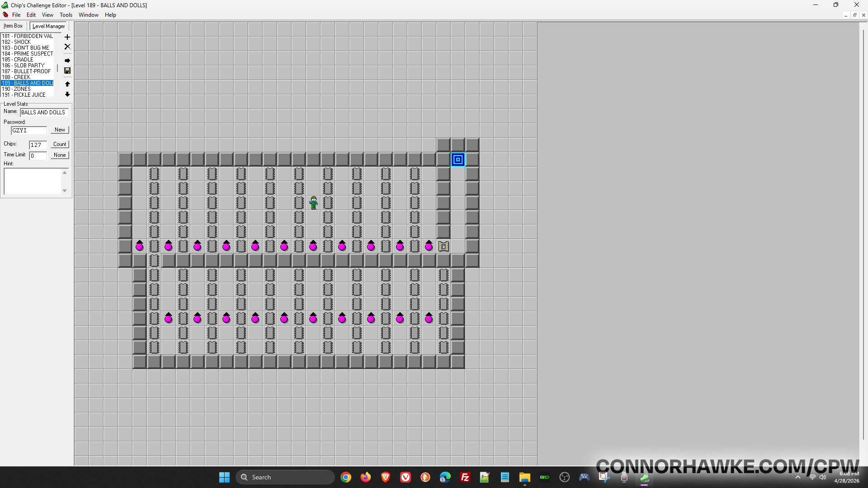Click the yellow chip socket tile
The image size is (868, 488).
point(443,246)
